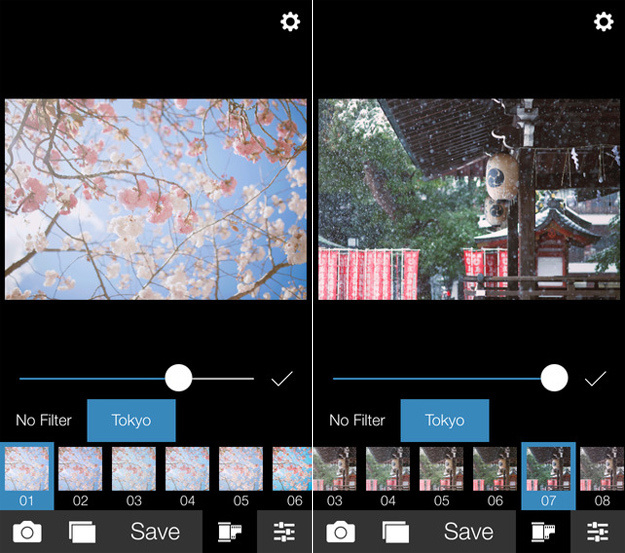Click Save button in right screen
Screen dimensions: 625x553
(x=469, y=531)
